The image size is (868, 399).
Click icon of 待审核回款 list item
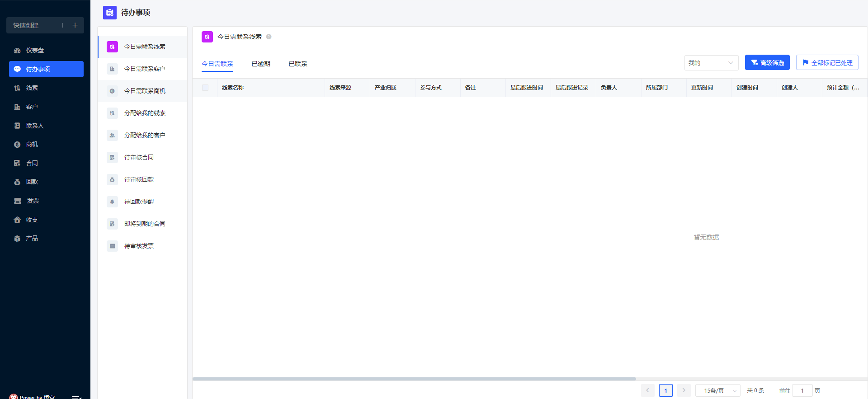pyautogui.click(x=112, y=179)
